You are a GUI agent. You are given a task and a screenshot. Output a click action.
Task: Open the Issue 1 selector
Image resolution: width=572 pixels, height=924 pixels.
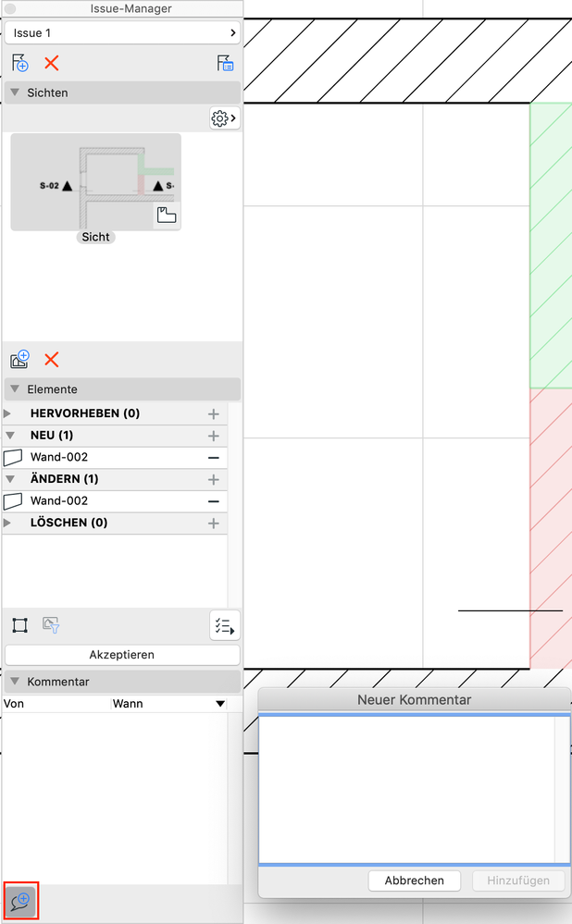(x=122, y=33)
